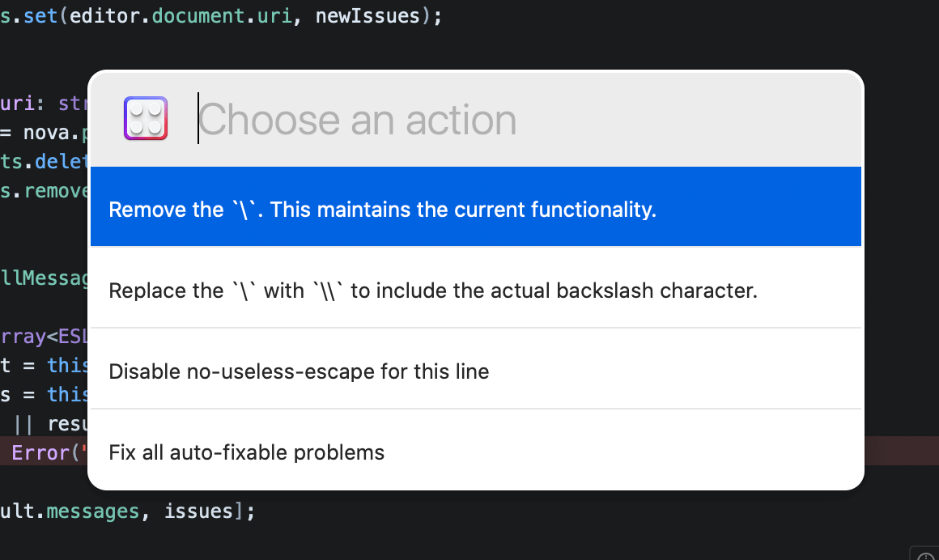Click the four-dot app icon in the action popup
Image resolution: width=939 pixels, height=560 pixels.
pos(146,119)
